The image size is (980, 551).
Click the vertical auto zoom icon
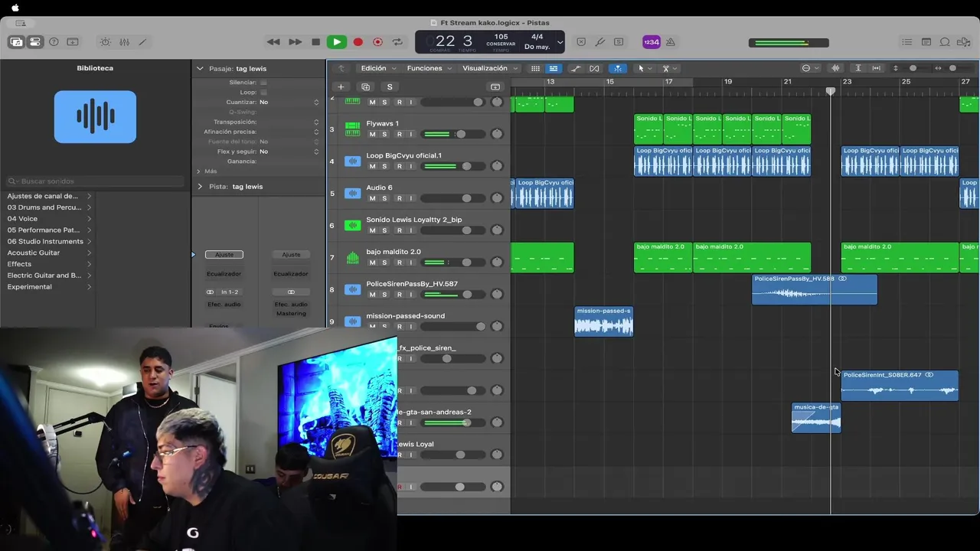(858, 68)
